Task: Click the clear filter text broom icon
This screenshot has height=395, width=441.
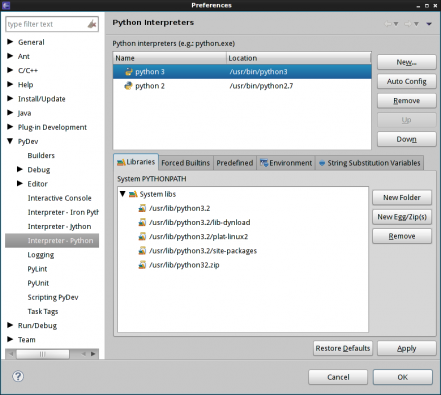Action: 92,24
